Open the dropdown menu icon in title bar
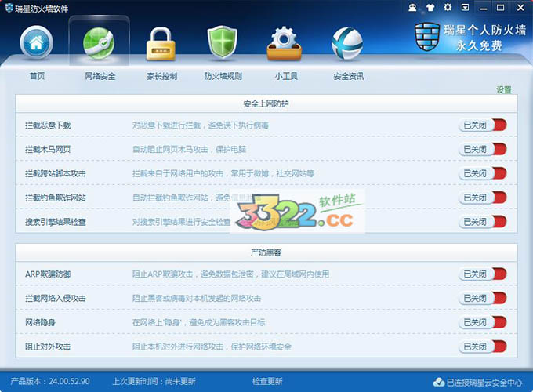Image resolution: width=533 pixels, height=392 pixels. point(465,7)
